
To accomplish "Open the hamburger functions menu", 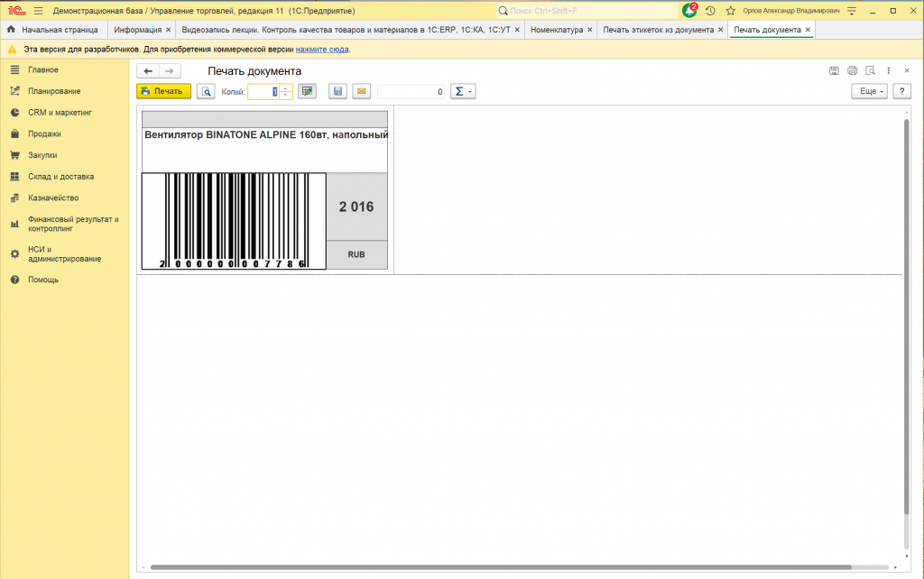I will coord(38,11).
